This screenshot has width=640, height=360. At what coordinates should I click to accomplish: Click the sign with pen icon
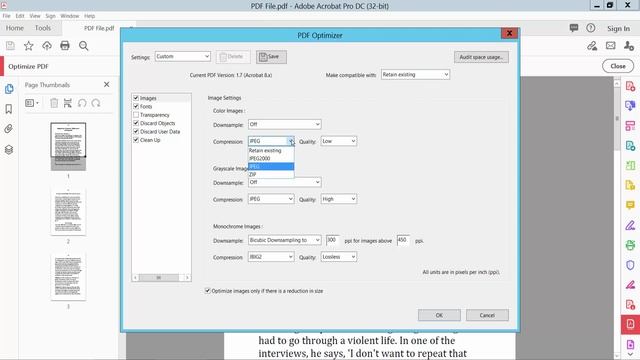point(592,46)
